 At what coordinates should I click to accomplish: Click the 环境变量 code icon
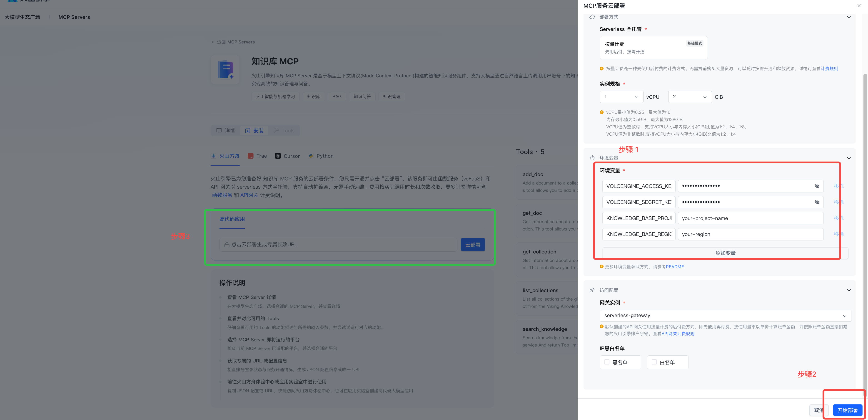coord(592,158)
